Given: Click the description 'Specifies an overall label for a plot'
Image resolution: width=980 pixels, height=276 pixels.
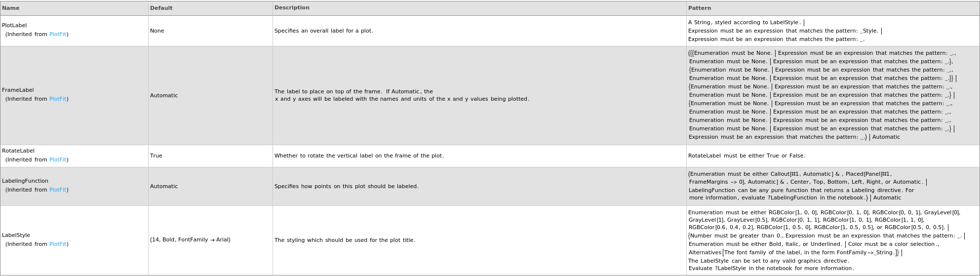Looking at the screenshot, I should pyautogui.click(x=324, y=31).
